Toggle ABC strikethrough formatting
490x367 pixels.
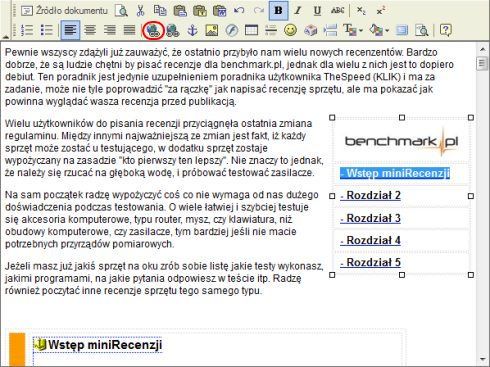337,11
